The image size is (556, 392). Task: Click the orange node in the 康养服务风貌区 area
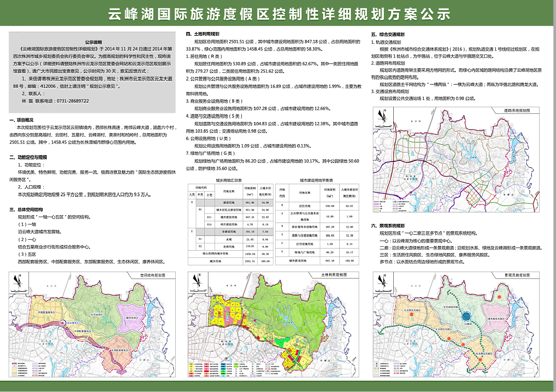(x=499, y=298)
